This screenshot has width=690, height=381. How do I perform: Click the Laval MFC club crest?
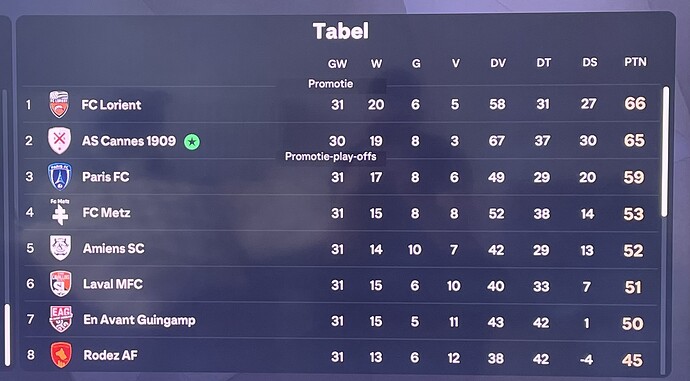pos(60,284)
